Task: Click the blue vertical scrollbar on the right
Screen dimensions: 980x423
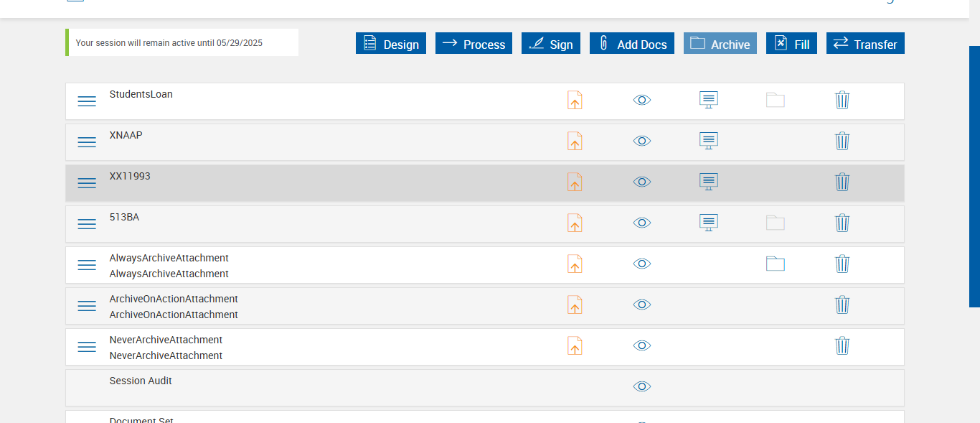Action: [x=974, y=176]
